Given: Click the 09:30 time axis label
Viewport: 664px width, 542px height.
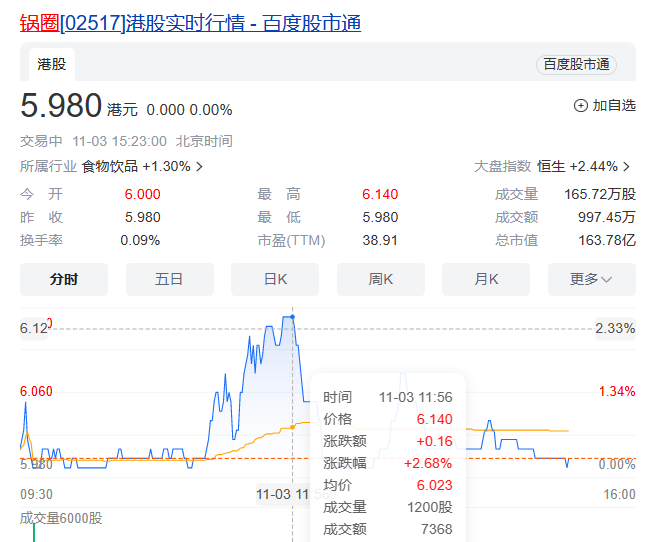Looking at the screenshot, I should point(36,494).
